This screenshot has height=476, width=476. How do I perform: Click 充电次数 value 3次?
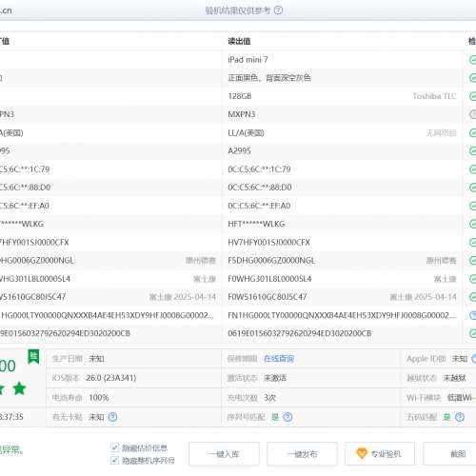269,397
